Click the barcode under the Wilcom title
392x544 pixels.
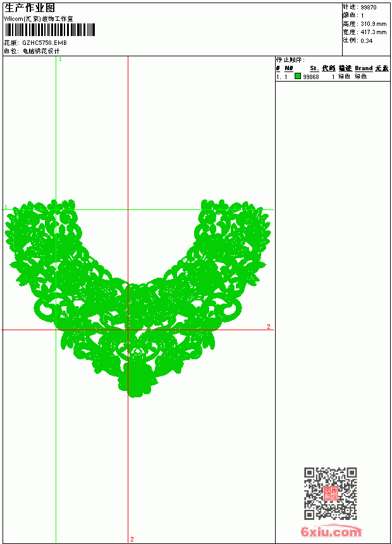[x=49, y=30]
